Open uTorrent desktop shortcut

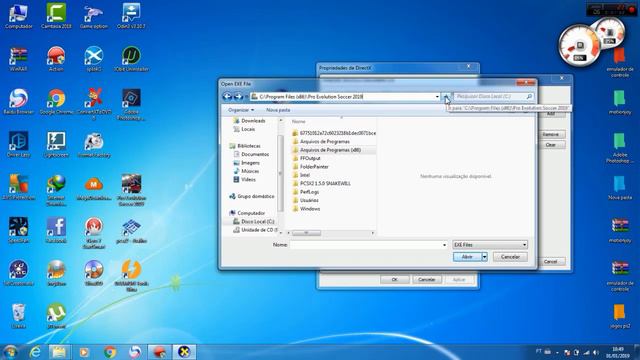click(x=56, y=315)
